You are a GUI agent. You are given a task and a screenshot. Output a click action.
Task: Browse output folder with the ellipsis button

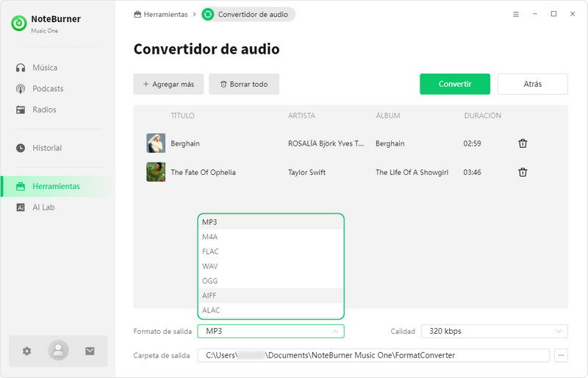561,355
